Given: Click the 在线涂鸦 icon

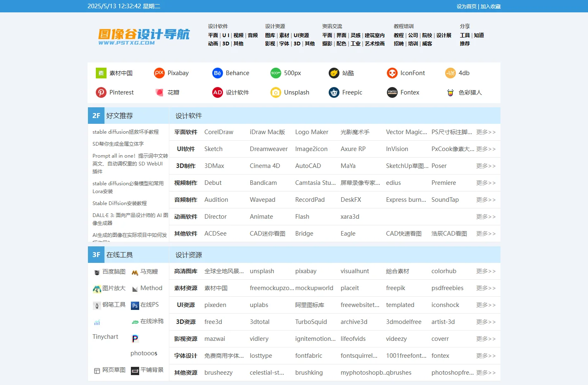Looking at the screenshot, I should (135, 322).
